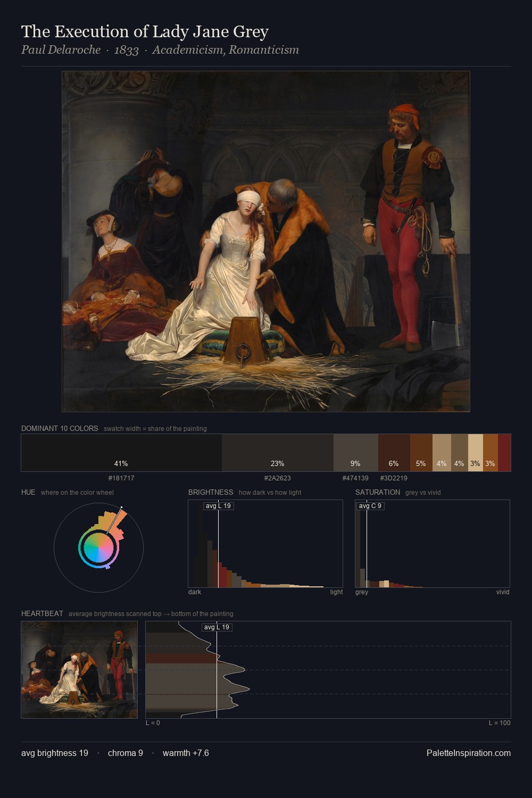This screenshot has height=798, width=532.
Task: Click hex code #474139
Action: pos(355,478)
